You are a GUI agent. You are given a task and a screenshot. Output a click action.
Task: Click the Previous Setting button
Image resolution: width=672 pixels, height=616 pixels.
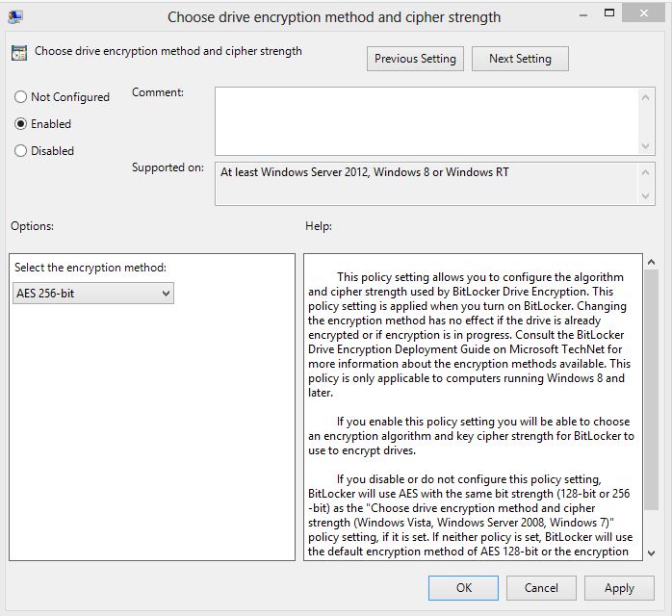(x=415, y=59)
